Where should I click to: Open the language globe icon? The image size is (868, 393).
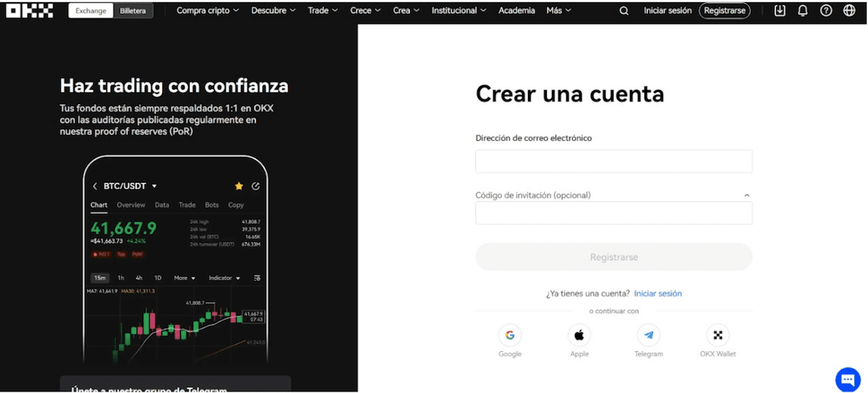click(849, 11)
